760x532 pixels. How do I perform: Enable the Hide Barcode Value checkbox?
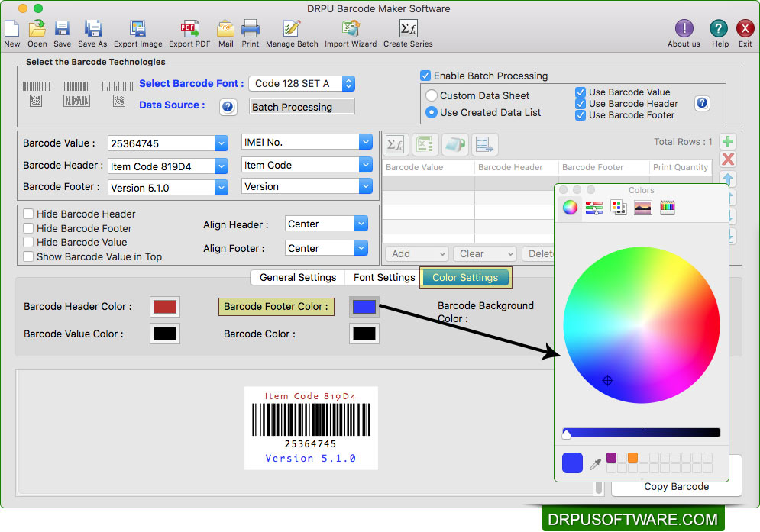(28, 242)
